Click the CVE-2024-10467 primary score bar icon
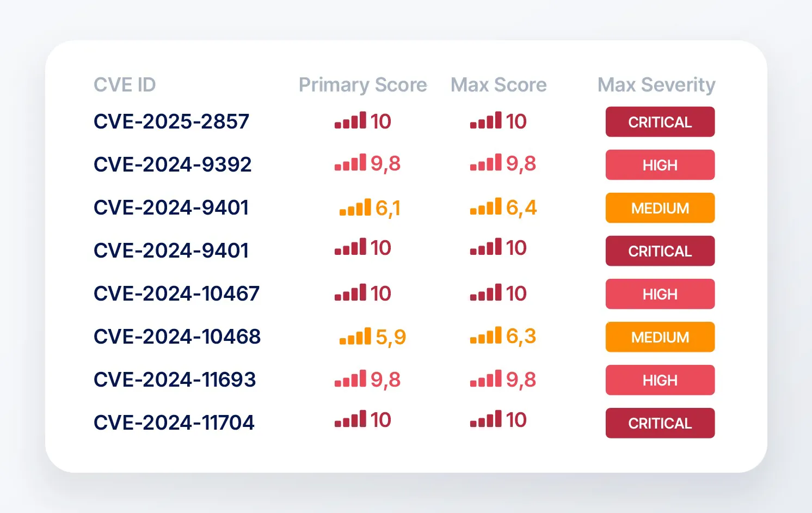The image size is (812, 513). click(x=350, y=292)
